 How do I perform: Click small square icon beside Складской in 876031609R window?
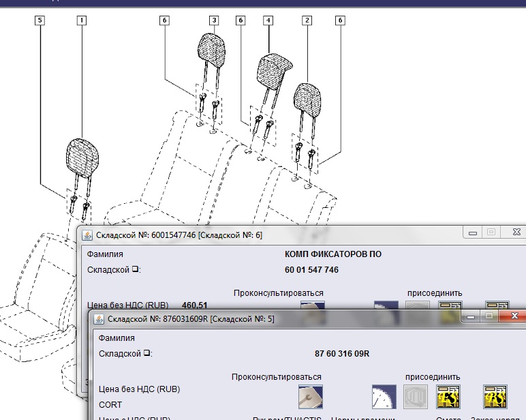(146, 354)
